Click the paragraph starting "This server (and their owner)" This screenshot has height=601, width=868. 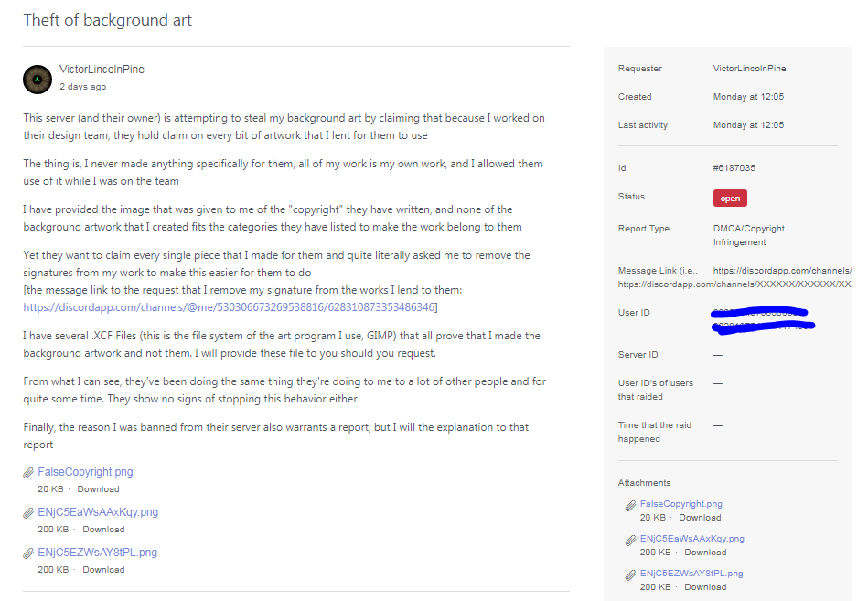(284, 127)
